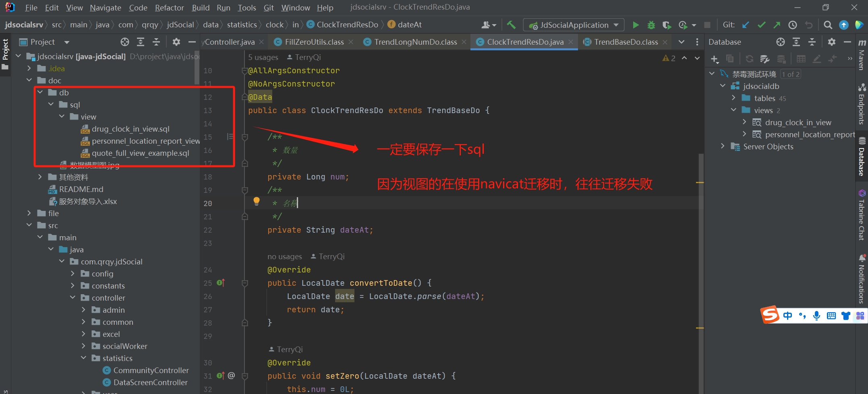Toggle Sogou punctuation mode
This screenshot has width=868, height=394.
pyautogui.click(x=802, y=316)
